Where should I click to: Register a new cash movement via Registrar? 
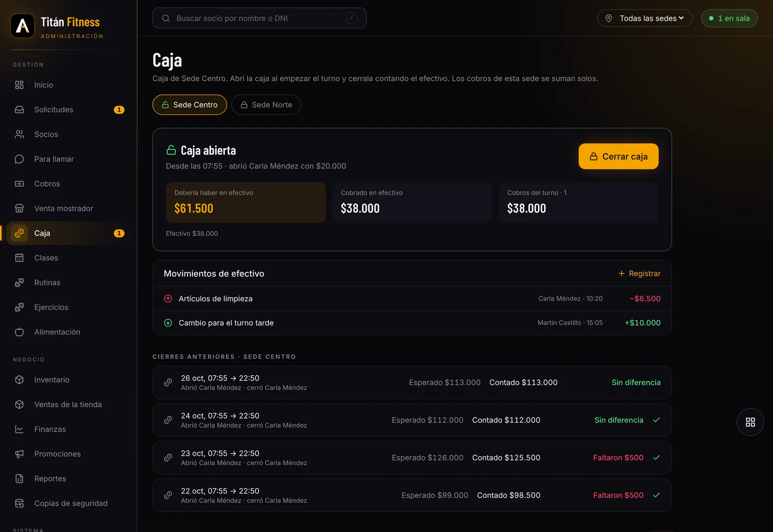point(639,273)
